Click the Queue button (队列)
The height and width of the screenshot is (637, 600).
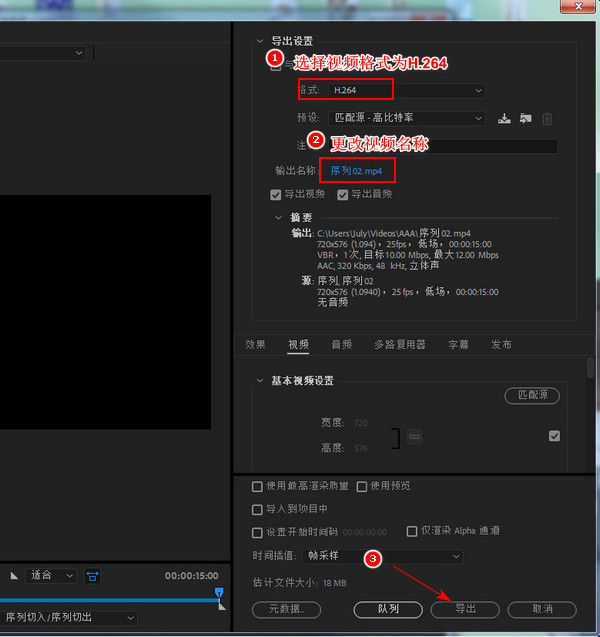pos(388,609)
